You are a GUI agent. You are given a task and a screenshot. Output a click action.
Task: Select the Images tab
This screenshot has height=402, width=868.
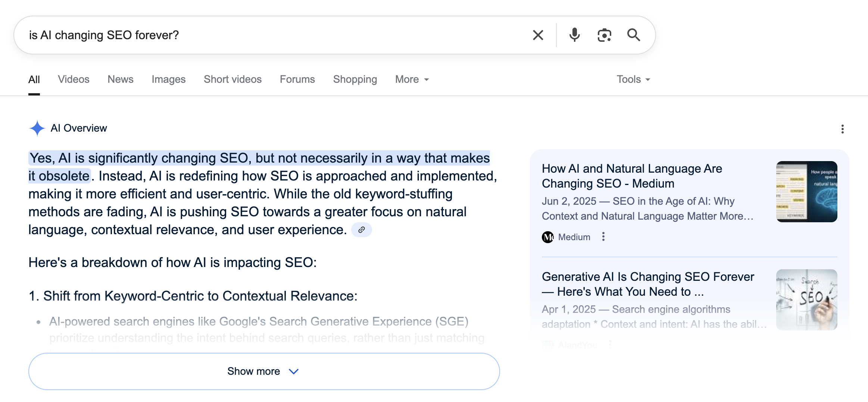pos(168,79)
